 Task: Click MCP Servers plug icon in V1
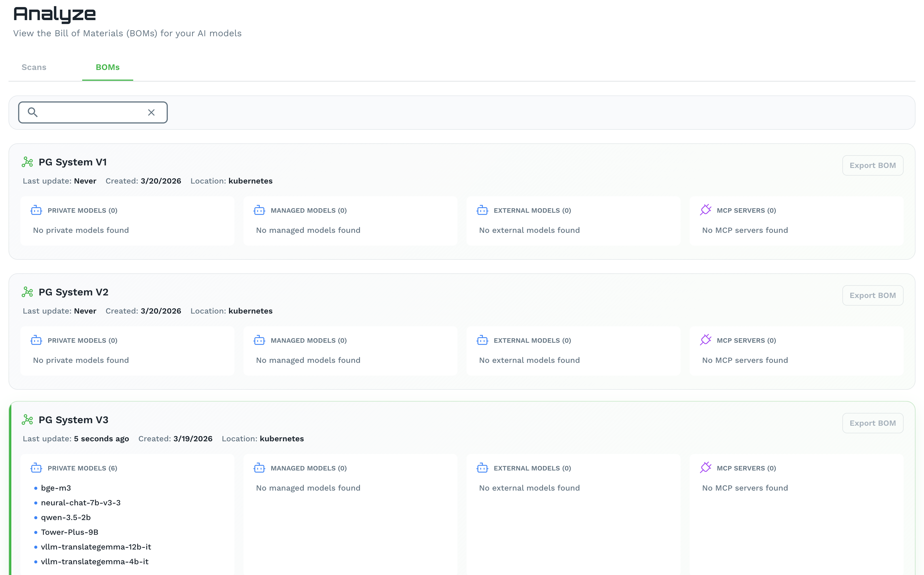click(705, 210)
